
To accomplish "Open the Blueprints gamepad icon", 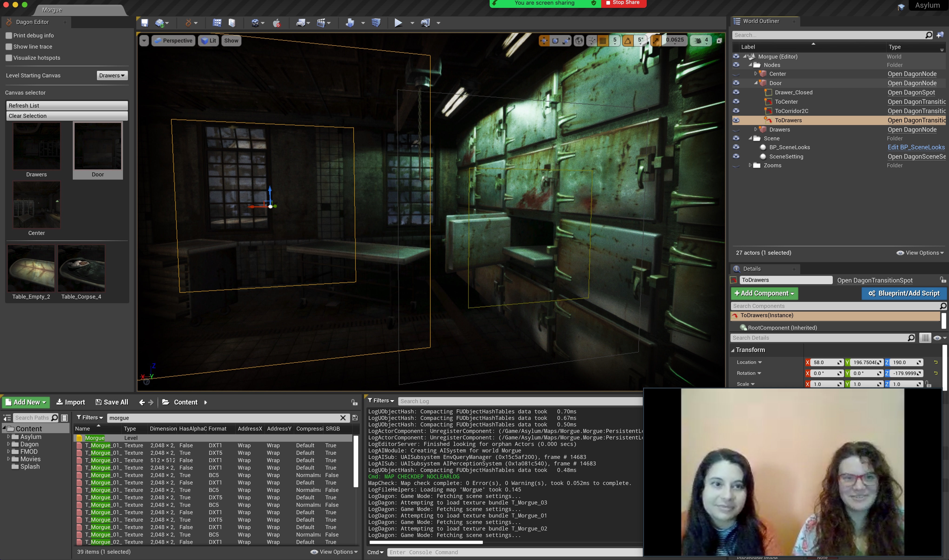I will tap(300, 23).
